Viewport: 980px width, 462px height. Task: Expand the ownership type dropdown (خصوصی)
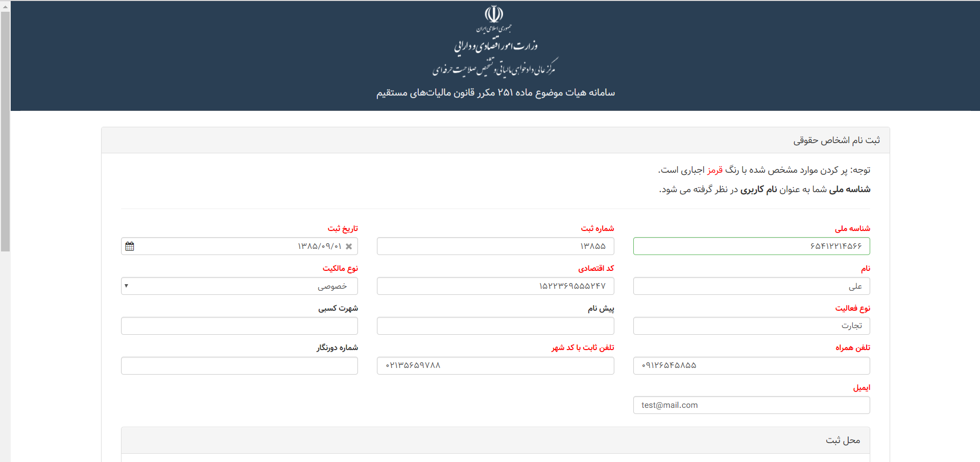(x=239, y=286)
